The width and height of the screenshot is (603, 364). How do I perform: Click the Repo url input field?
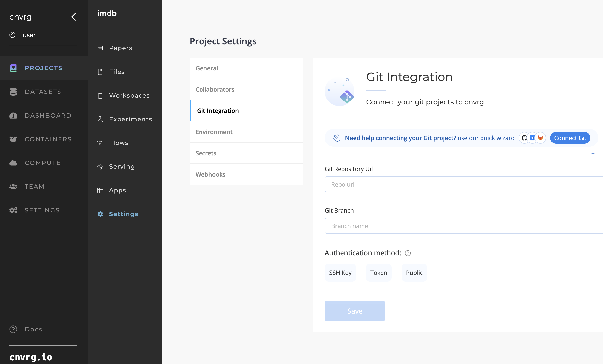click(462, 184)
